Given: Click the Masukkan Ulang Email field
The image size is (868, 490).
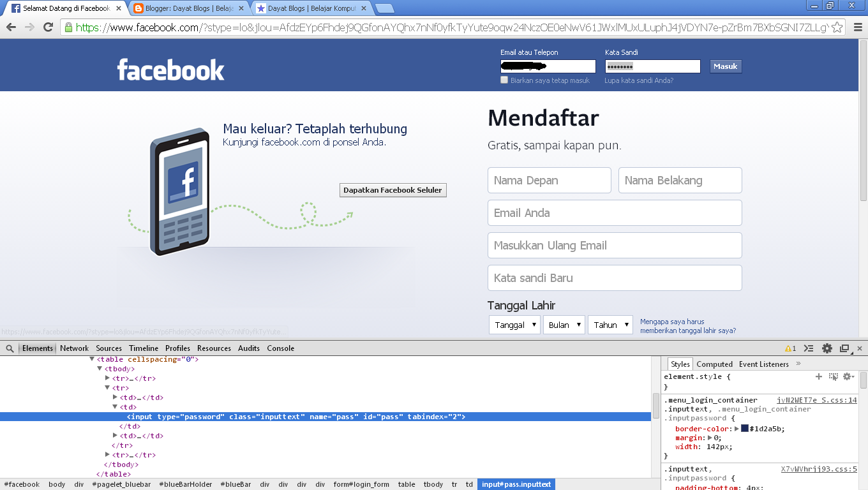Looking at the screenshot, I should tap(615, 246).
